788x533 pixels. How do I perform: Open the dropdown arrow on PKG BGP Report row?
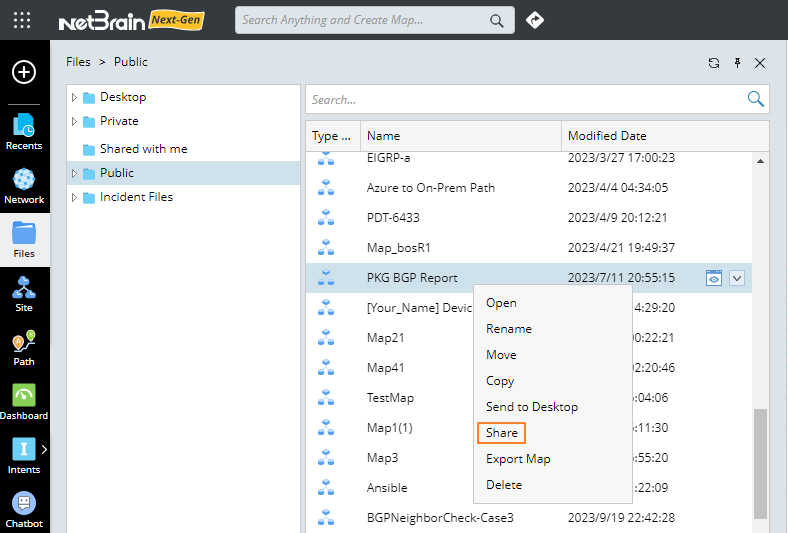coord(737,278)
